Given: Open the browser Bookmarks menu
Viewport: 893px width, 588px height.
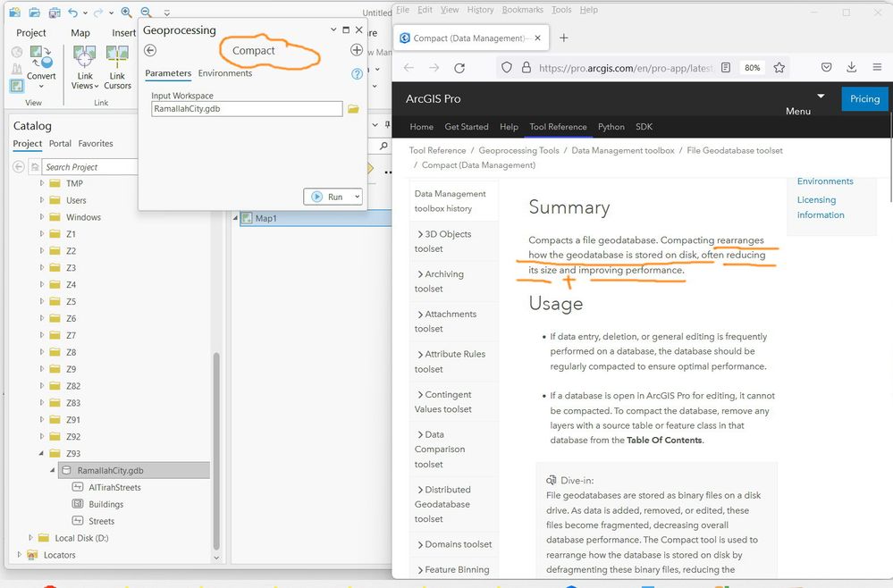Looking at the screenshot, I should 522,10.
